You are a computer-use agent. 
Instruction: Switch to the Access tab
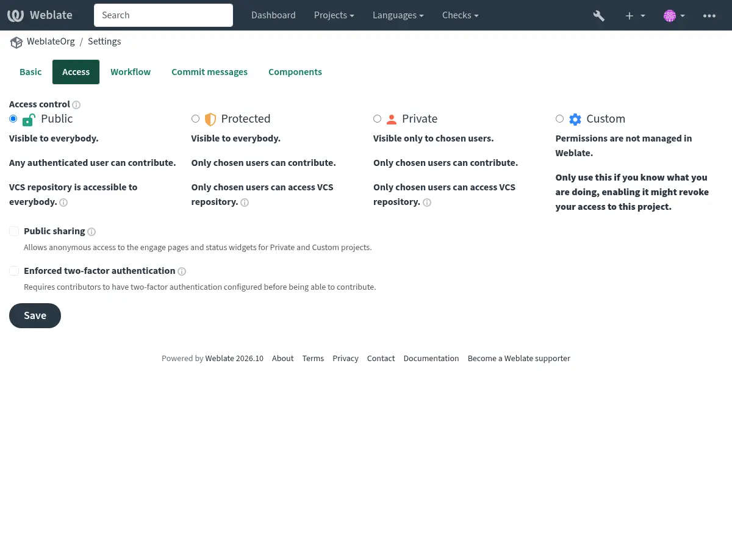(x=76, y=72)
